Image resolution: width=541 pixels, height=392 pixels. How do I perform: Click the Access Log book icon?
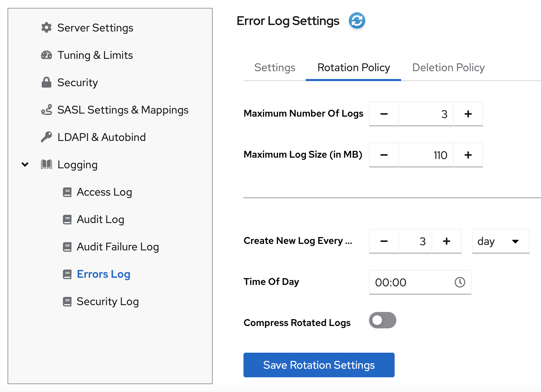(67, 192)
